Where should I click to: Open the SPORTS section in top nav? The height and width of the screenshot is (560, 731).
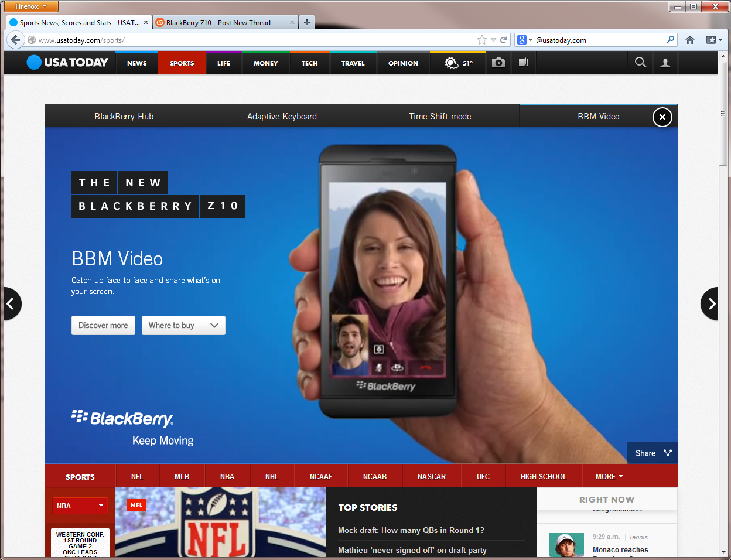(x=182, y=63)
